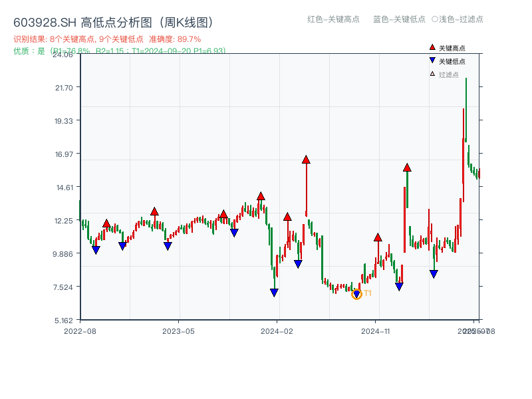Click the 关键低点 label in chart legend
The image size is (532, 399).
point(452,61)
